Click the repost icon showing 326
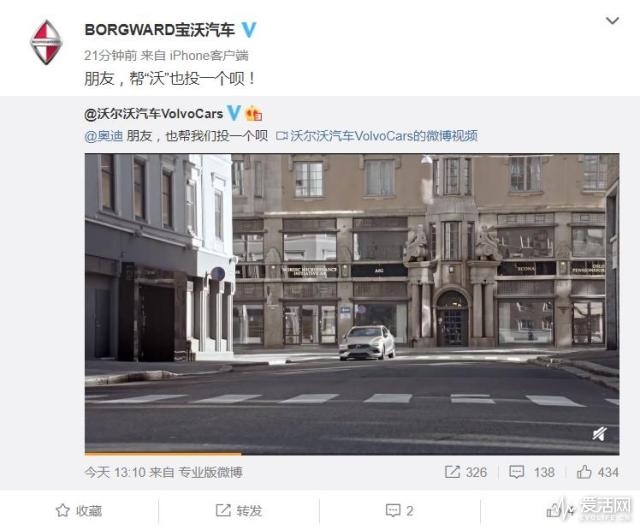 466,472
